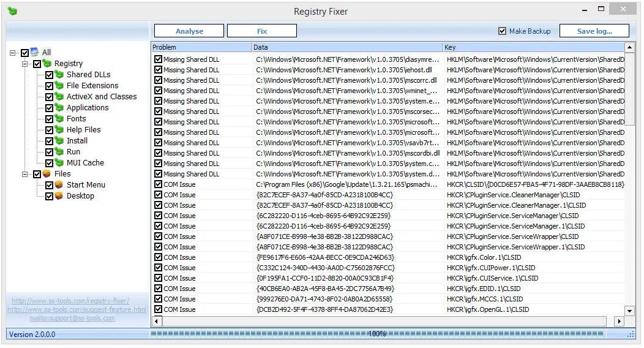Sort by the Key column header
This screenshot has width=644, height=348.
click(534, 47)
